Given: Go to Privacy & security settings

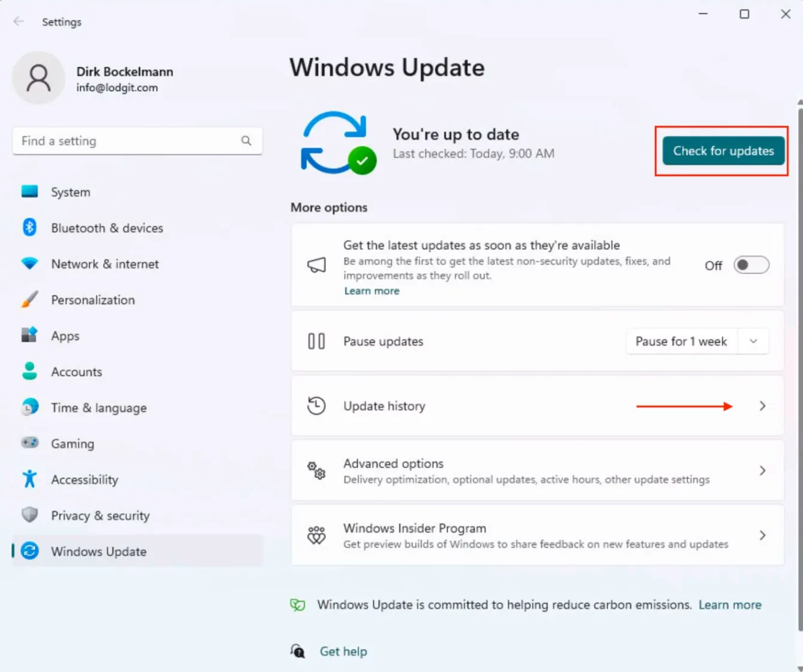Looking at the screenshot, I should point(137,515).
